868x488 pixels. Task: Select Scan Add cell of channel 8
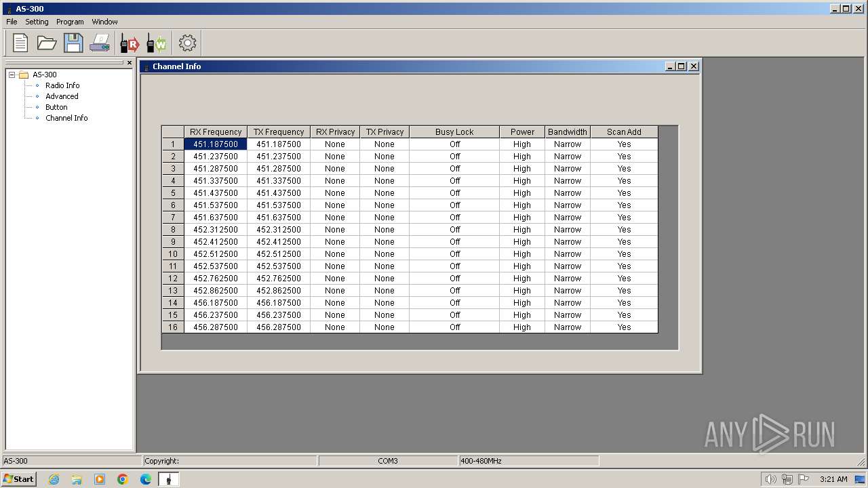point(624,230)
